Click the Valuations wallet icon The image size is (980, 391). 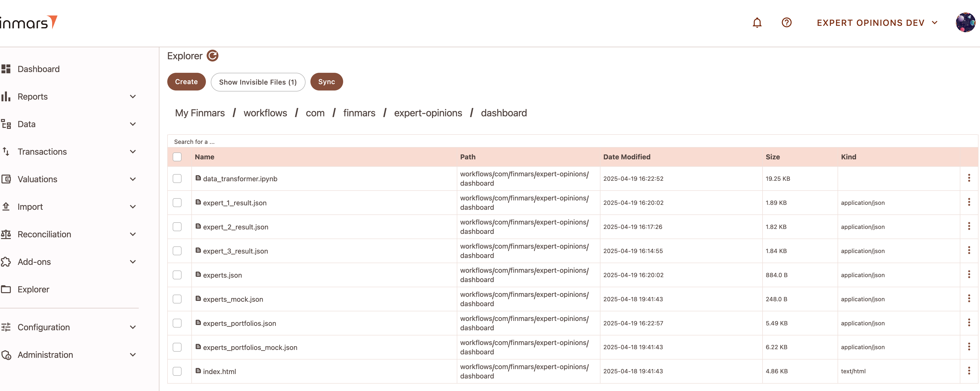point(6,179)
